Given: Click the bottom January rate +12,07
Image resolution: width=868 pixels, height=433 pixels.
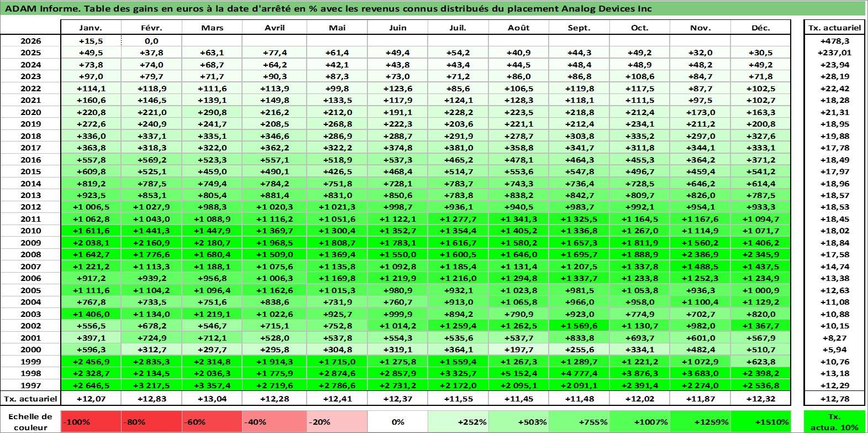Looking at the screenshot, I should (91, 399).
